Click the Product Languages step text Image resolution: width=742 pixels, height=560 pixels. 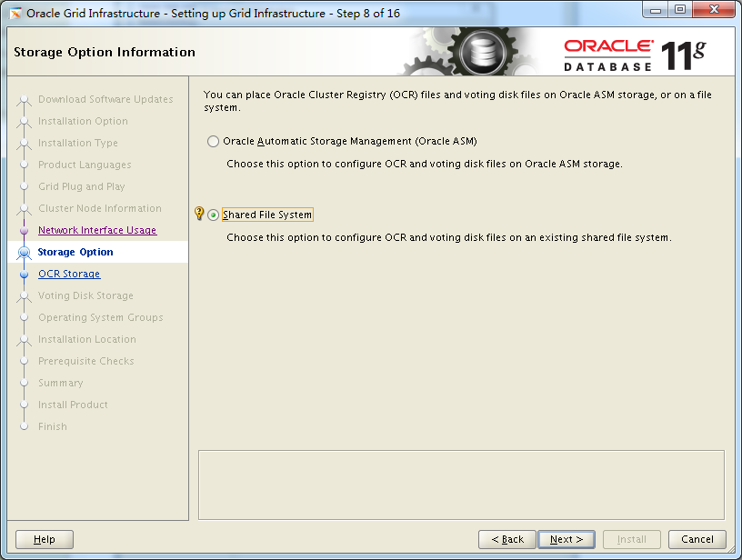(x=85, y=165)
